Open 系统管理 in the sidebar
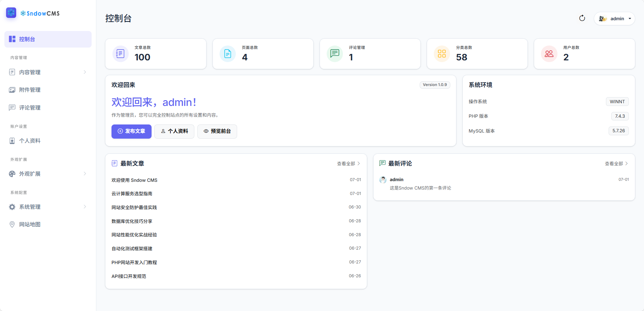This screenshot has height=311, width=644. click(48, 207)
